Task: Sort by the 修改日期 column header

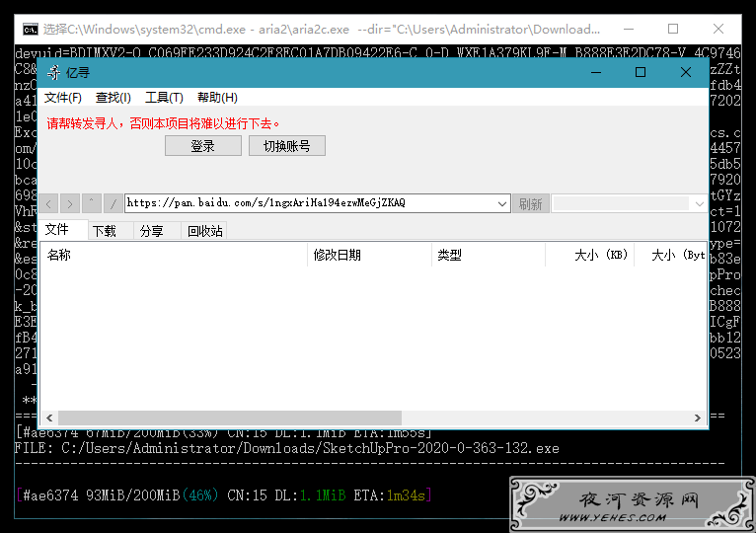Action: (369, 255)
